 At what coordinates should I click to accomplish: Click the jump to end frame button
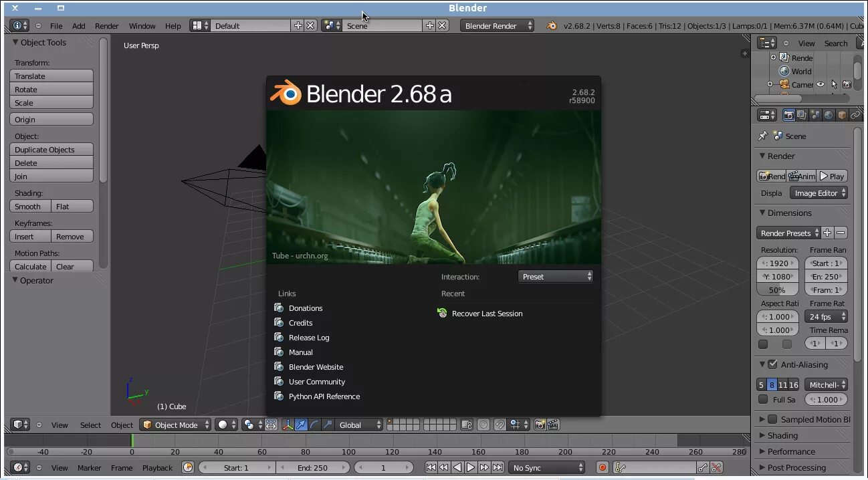(498, 468)
